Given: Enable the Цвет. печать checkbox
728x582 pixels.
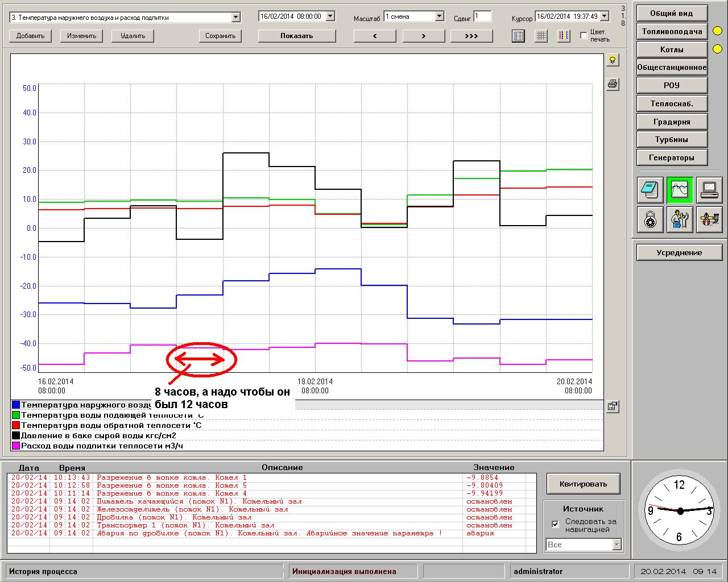Looking at the screenshot, I should tap(584, 35).
